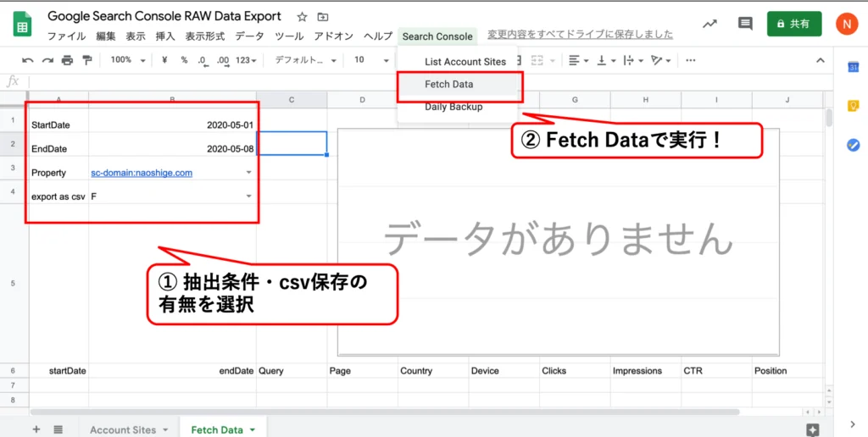Open the Property cell dropdown arrow

(x=248, y=173)
